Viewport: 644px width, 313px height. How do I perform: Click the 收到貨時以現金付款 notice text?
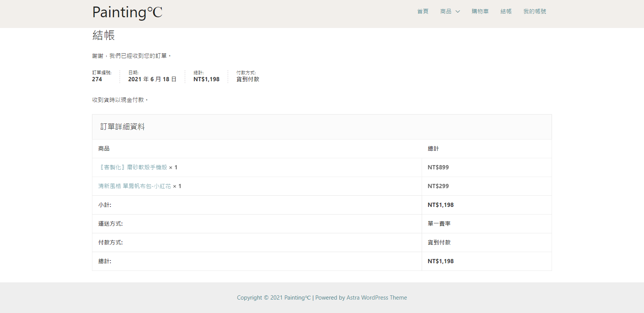120,100
